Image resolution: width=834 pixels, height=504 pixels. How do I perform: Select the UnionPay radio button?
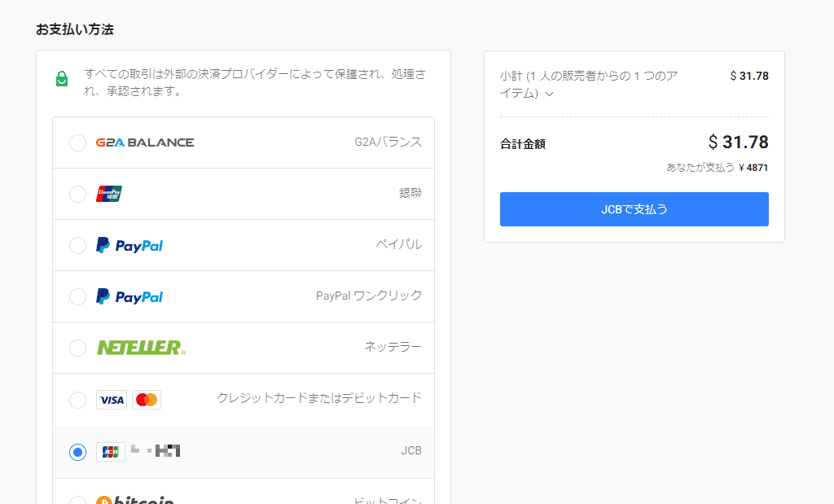(x=77, y=194)
